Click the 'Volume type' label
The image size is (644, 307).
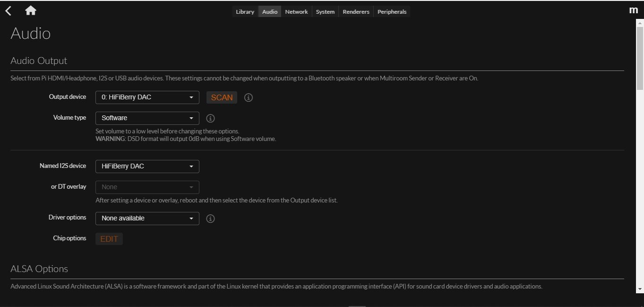point(69,117)
